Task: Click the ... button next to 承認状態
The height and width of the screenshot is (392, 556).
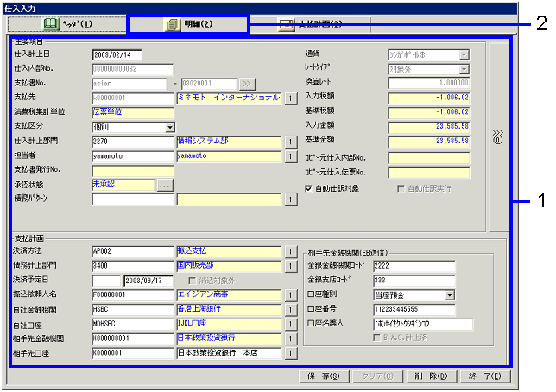Action: (x=165, y=185)
